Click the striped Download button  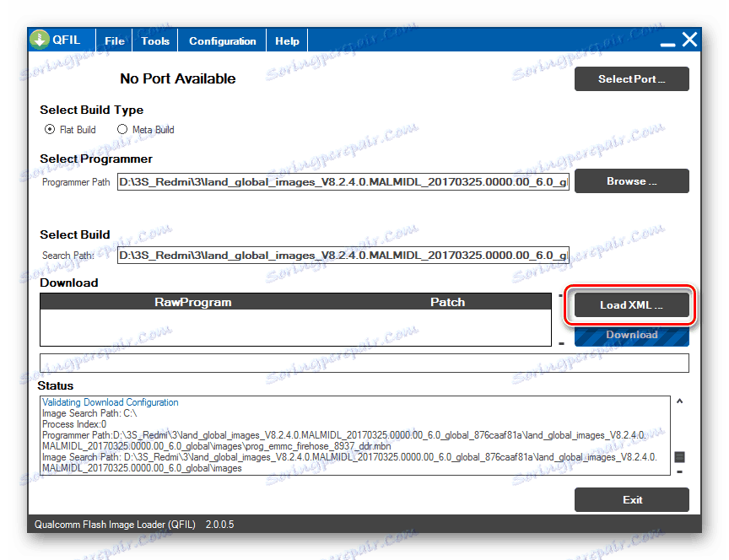click(632, 336)
